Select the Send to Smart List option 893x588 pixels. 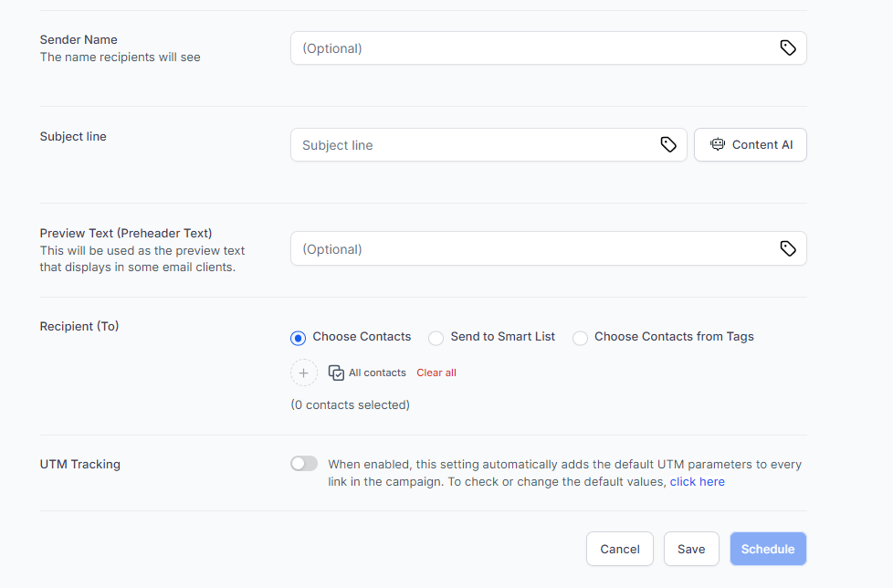(x=436, y=338)
